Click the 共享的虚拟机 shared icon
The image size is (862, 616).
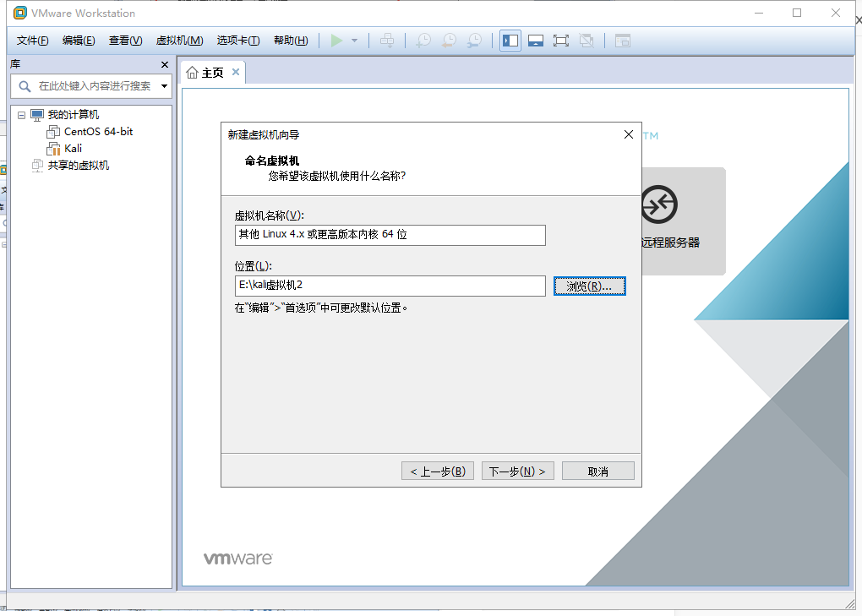click(37, 166)
